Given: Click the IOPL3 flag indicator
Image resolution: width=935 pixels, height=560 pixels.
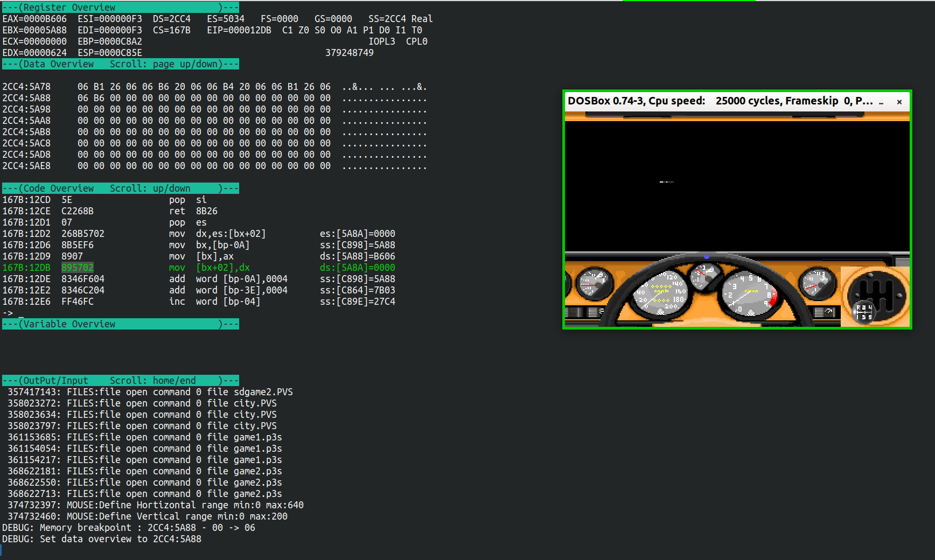Looking at the screenshot, I should [382, 41].
